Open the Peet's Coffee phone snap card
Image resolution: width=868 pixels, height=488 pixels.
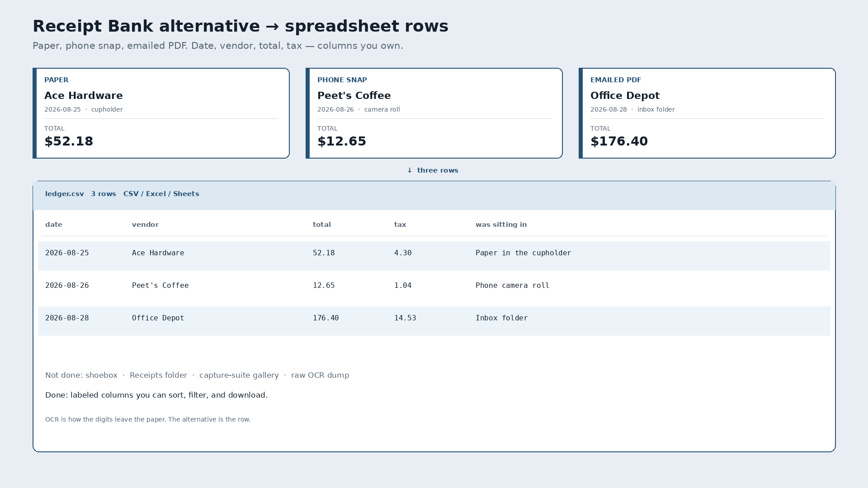(x=434, y=113)
